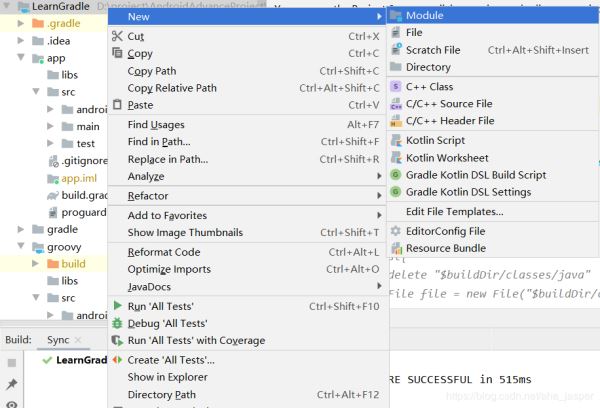This screenshot has height=408, width=600.
Task: Click the Kotlin Script icon
Action: (396, 140)
